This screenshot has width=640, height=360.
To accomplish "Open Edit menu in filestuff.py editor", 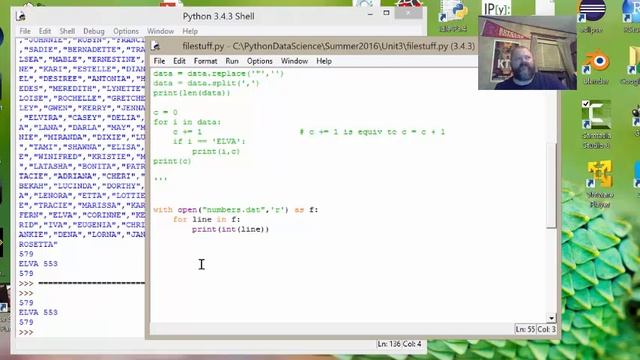I will pyautogui.click(x=179, y=61).
